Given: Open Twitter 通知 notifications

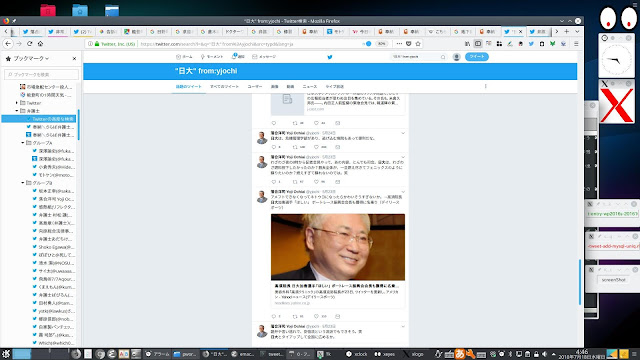Looking at the screenshot, I should click(238, 57).
